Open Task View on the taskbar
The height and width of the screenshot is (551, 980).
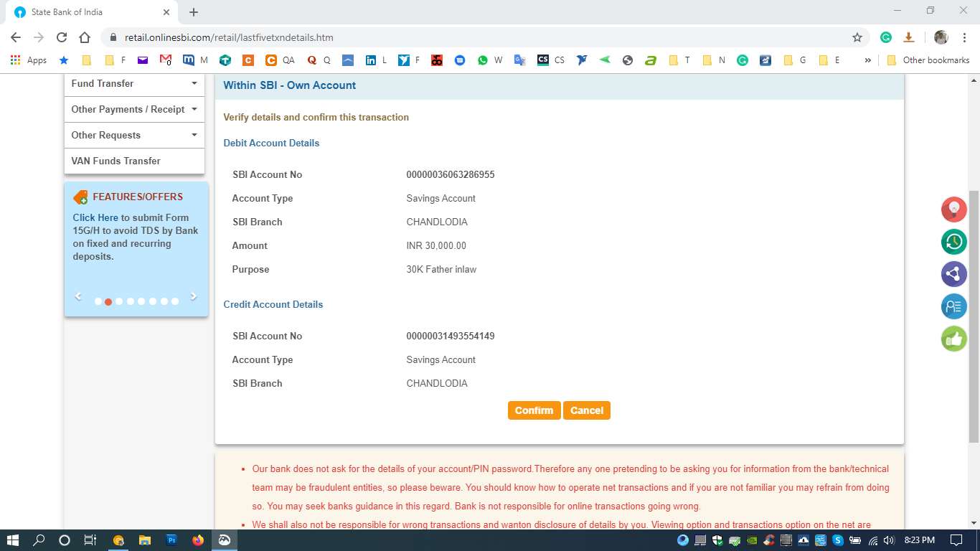[90, 540]
